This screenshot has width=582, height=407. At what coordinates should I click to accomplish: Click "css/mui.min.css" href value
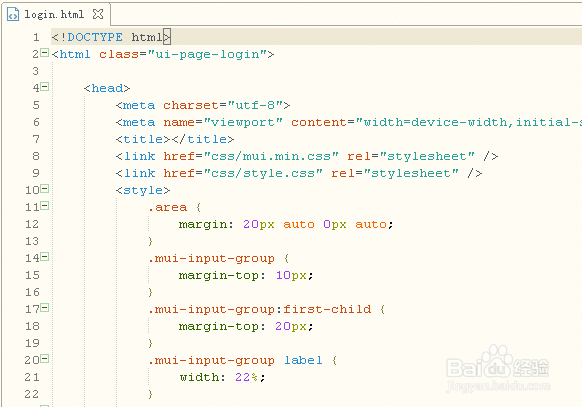(x=271, y=156)
